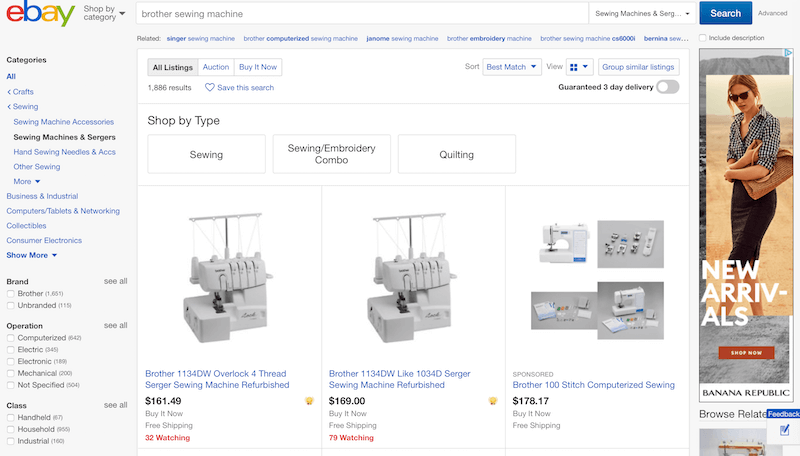Open the Sewing Machines & Sergers search category dropdown
The width and height of the screenshot is (800, 456).
pyautogui.click(x=642, y=14)
